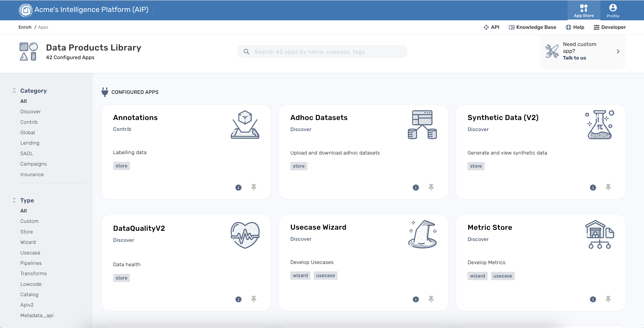The image size is (644, 328).
Task: Click Talk to us link
Action: click(x=574, y=57)
